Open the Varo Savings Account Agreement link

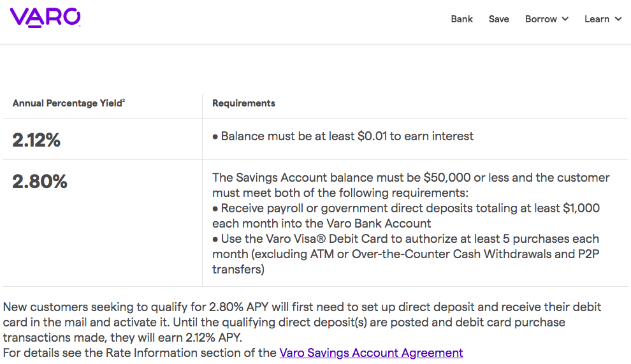point(371,353)
